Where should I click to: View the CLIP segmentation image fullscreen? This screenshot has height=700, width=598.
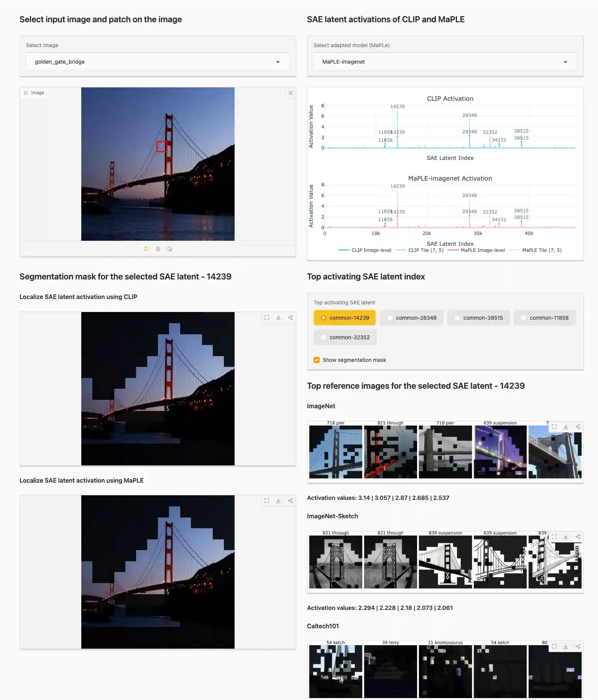pos(267,317)
